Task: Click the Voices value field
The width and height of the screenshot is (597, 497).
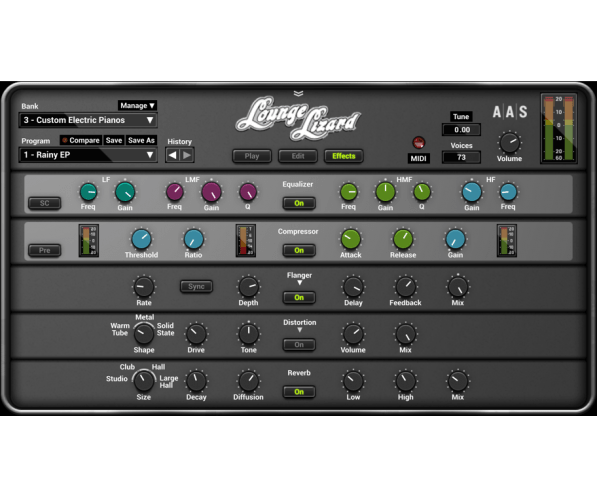Action: (461, 157)
